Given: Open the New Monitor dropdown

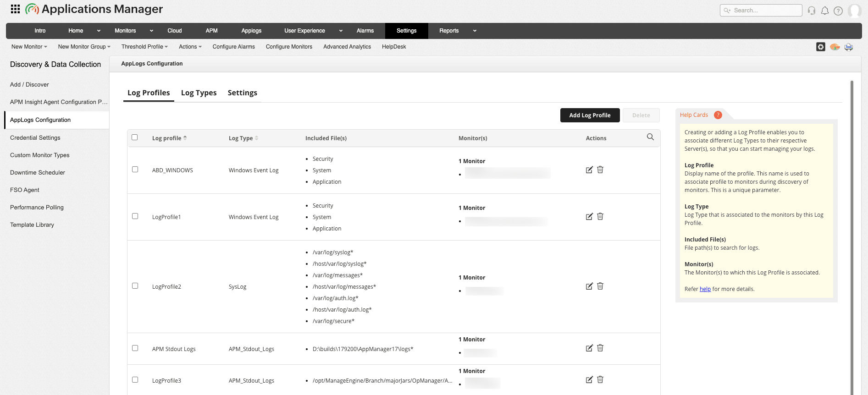Looking at the screenshot, I should coord(29,47).
